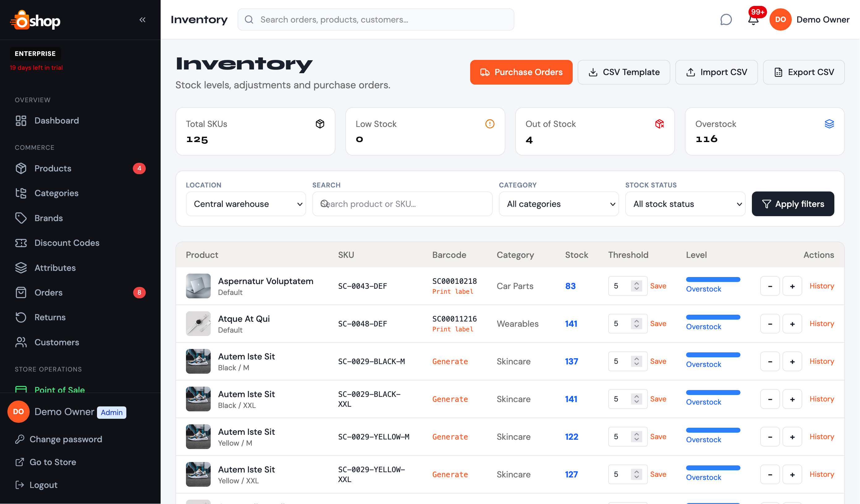Viewport: 860px width, 504px height.
Task: Click Export CSV button
Action: (804, 72)
